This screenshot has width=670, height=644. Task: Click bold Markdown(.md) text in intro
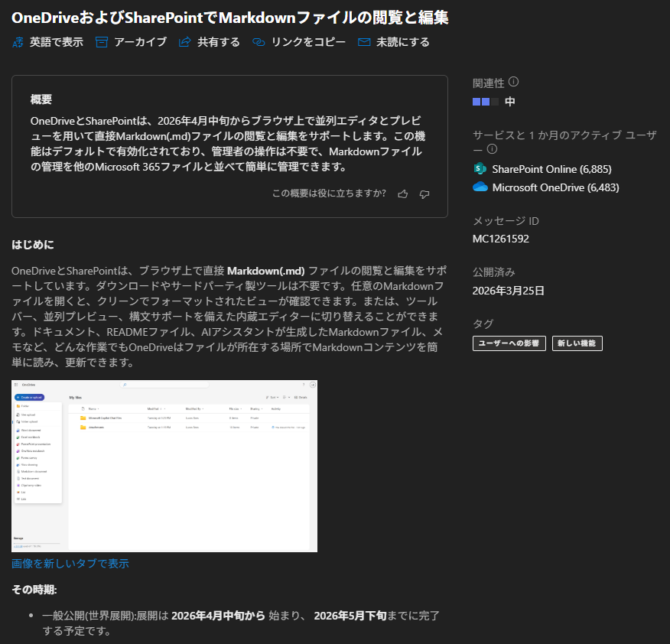point(265,271)
